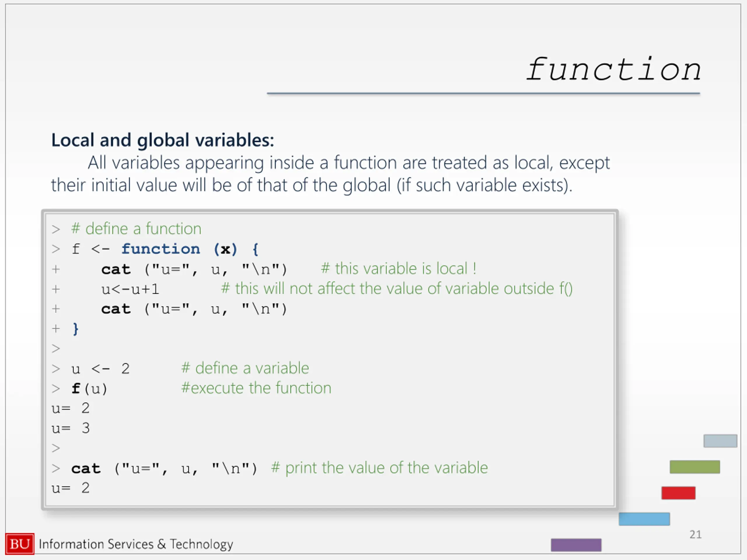Click the comment "# this variable is local !"
Screen dimensions: 747x560
pos(399,269)
